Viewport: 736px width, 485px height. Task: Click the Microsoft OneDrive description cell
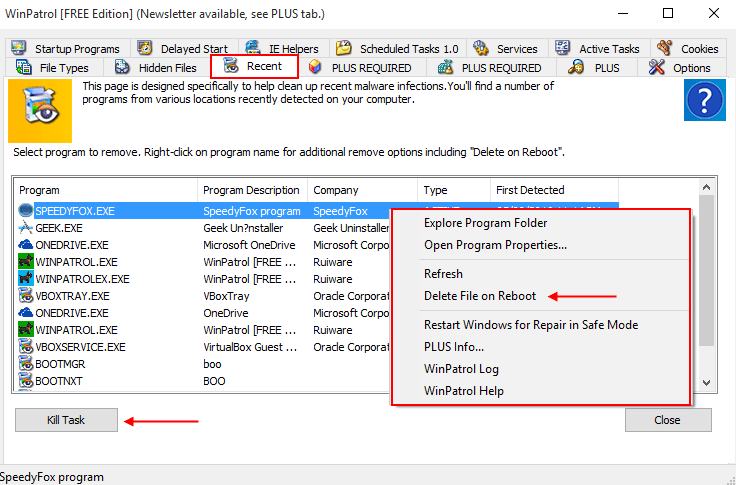point(249,245)
